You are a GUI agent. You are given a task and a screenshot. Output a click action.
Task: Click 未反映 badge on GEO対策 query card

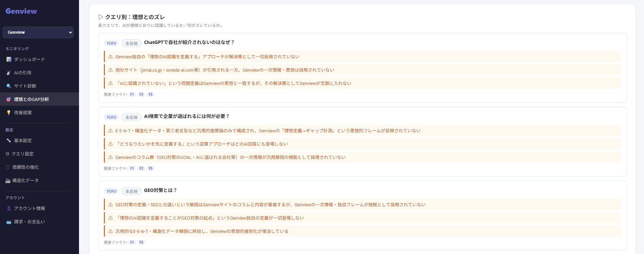tap(131, 191)
